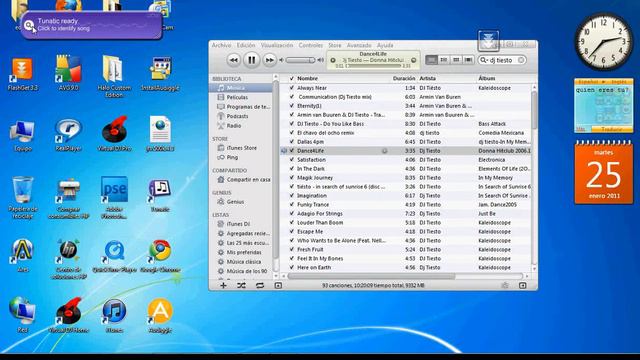Uncheck Adagio For Strings checkbox
The height and width of the screenshot is (360, 640).
tap(291, 213)
